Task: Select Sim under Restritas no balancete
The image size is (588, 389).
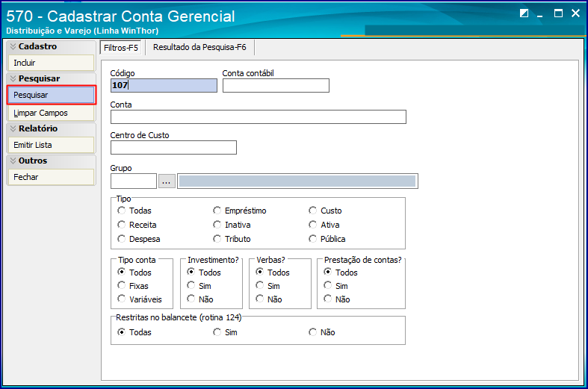Action: pyautogui.click(x=225, y=332)
